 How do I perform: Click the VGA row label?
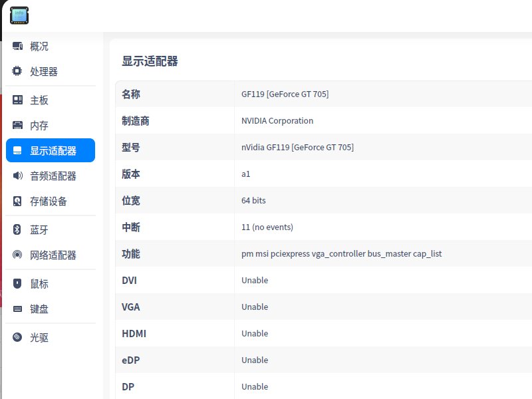[130, 307]
